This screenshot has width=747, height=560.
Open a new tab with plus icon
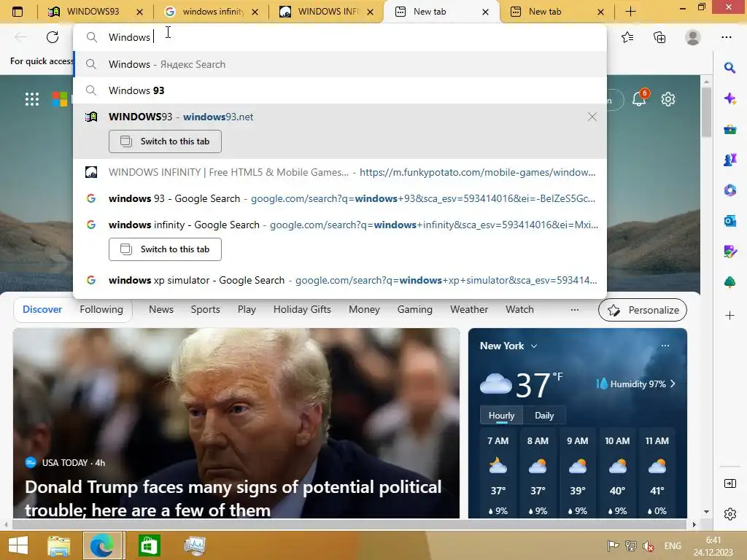[x=630, y=12]
